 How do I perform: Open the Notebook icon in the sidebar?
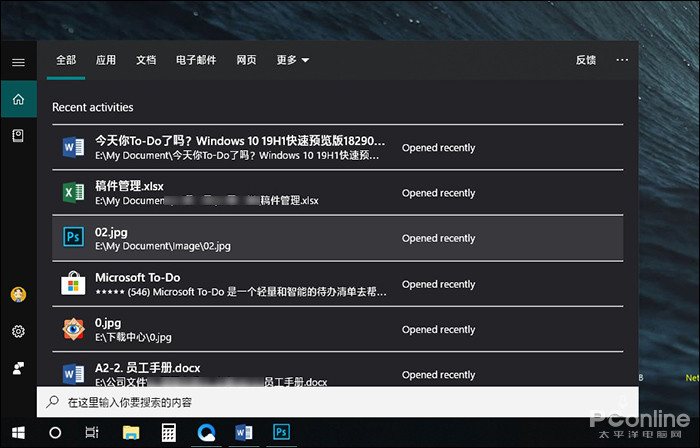coord(18,136)
